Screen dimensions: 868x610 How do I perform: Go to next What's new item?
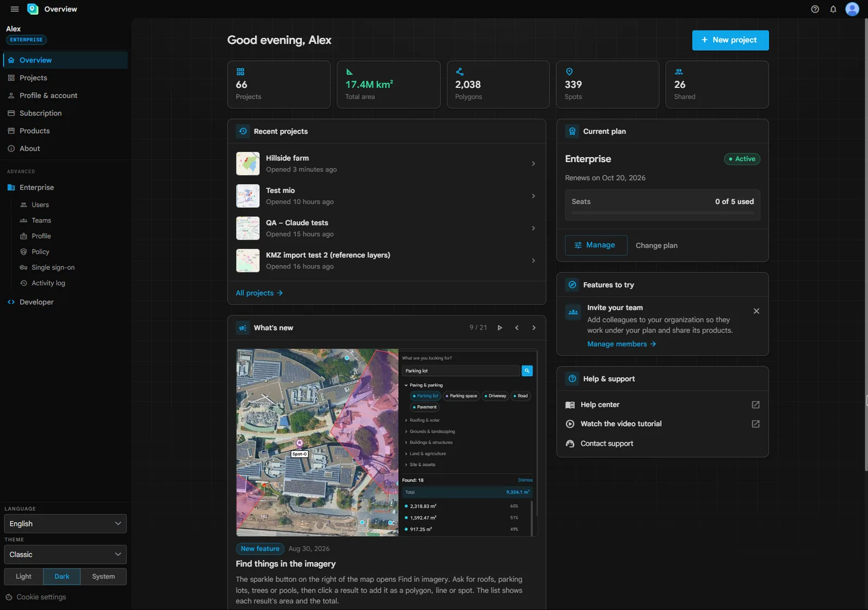click(534, 328)
